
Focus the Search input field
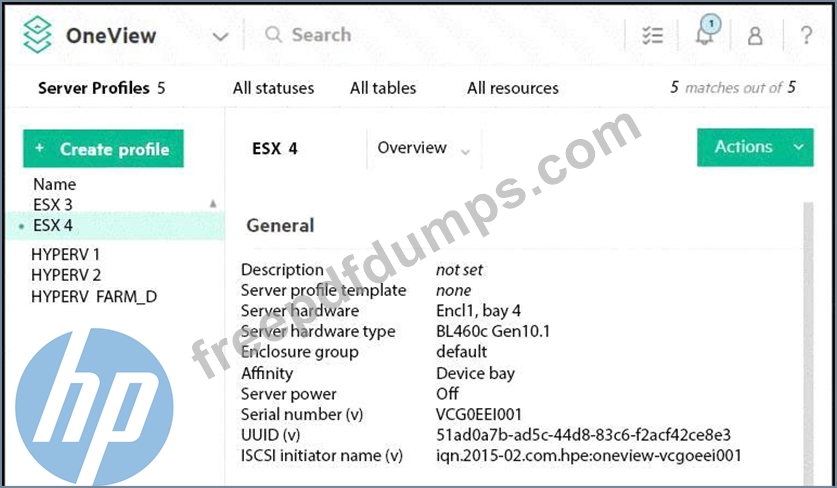tap(321, 35)
